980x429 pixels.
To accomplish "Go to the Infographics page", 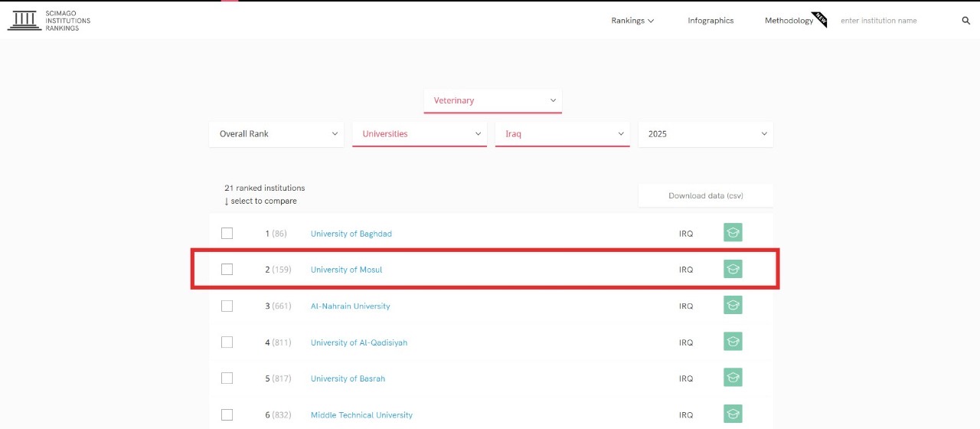I will (x=710, y=21).
